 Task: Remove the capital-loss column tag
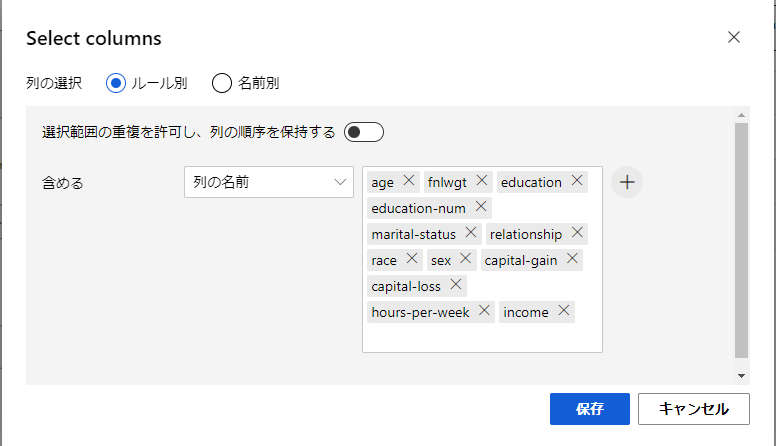(x=455, y=285)
